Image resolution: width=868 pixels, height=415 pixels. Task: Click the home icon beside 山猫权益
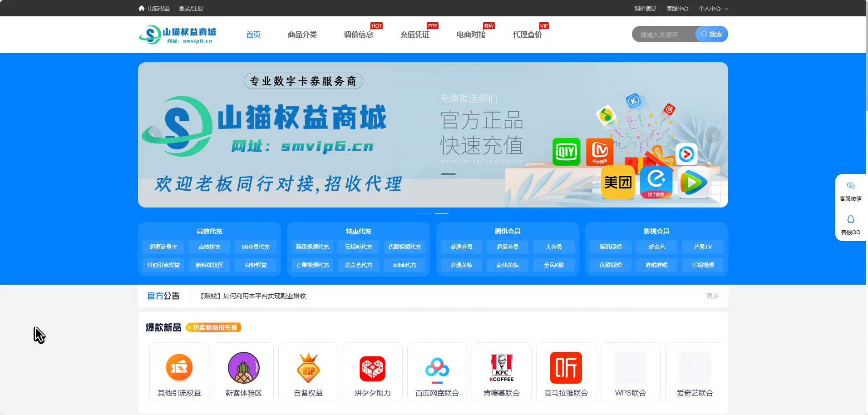(x=142, y=8)
